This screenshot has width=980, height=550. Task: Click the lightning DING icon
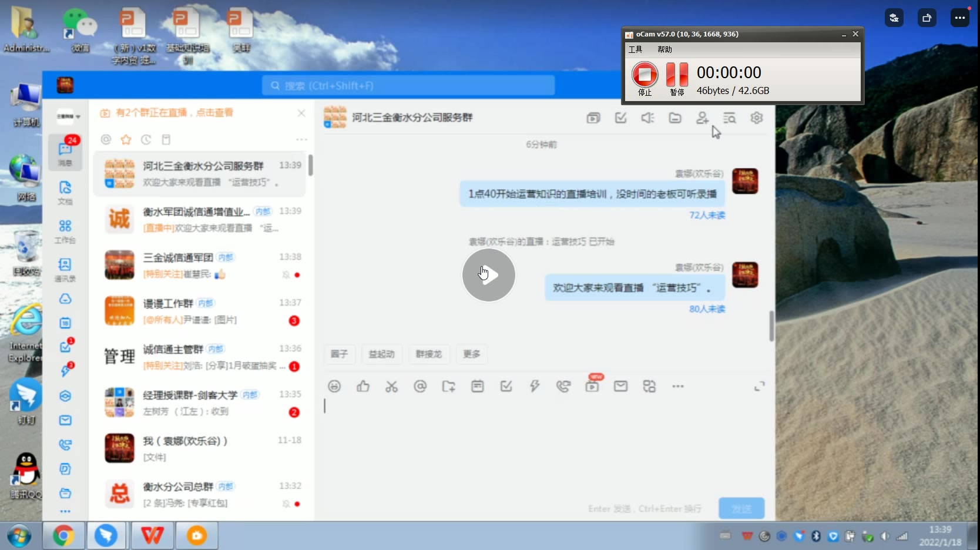click(534, 386)
